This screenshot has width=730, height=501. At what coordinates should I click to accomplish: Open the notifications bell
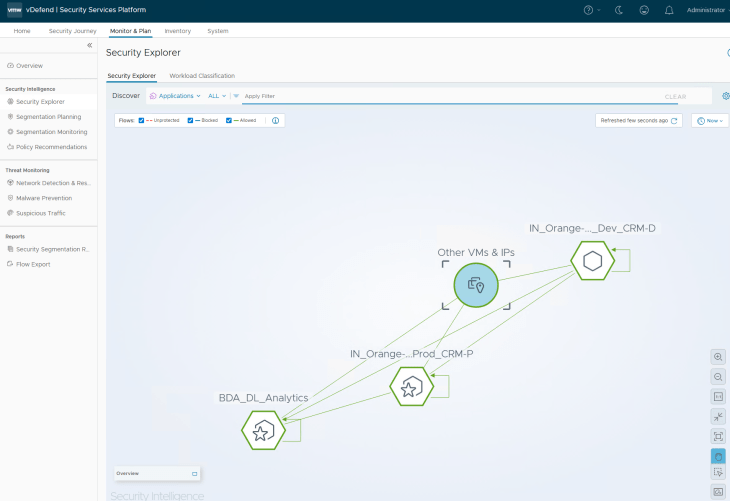(x=669, y=10)
